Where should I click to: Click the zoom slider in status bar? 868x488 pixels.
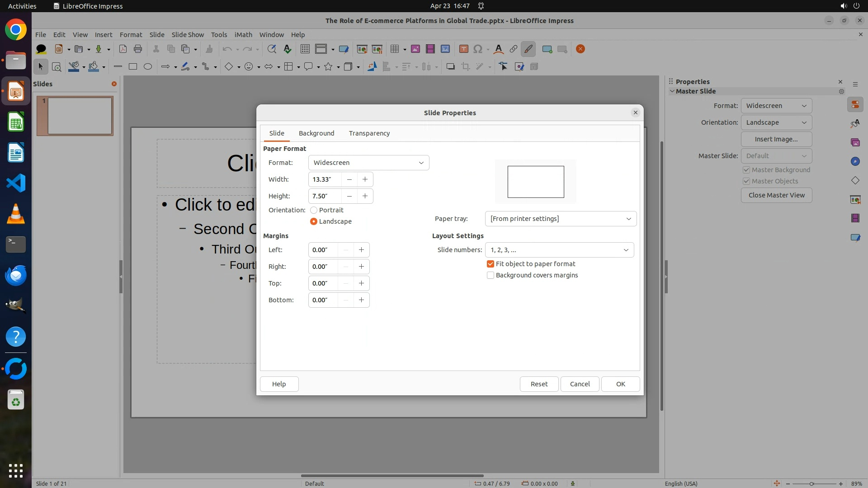(x=812, y=484)
